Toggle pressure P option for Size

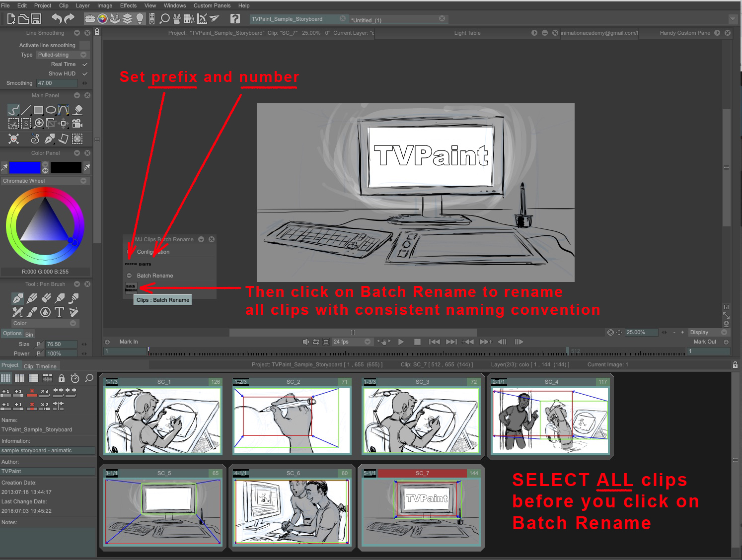39,344
